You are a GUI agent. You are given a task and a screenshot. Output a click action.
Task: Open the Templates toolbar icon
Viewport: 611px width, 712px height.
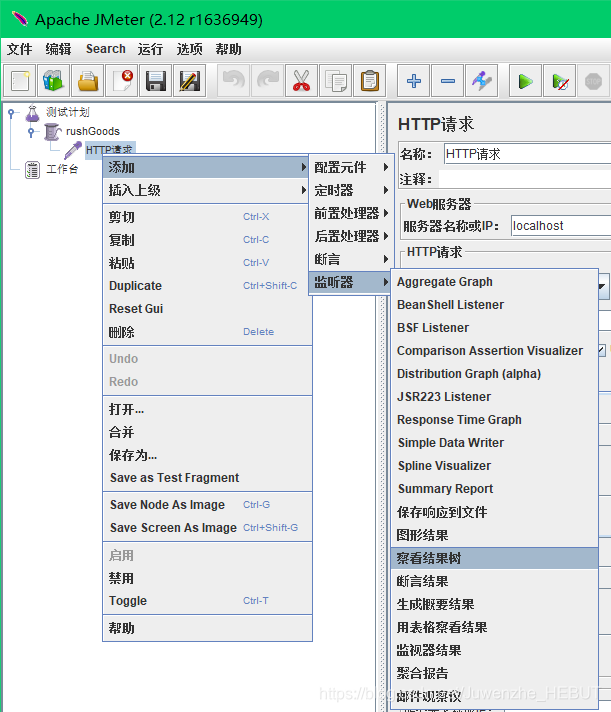pos(54,81)
